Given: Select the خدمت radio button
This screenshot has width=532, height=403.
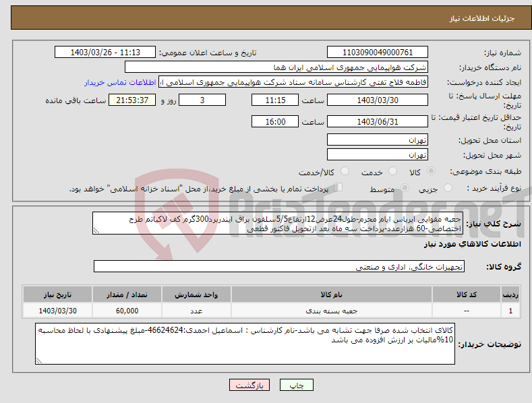Looking at the screenshot, I should [392, 171].
